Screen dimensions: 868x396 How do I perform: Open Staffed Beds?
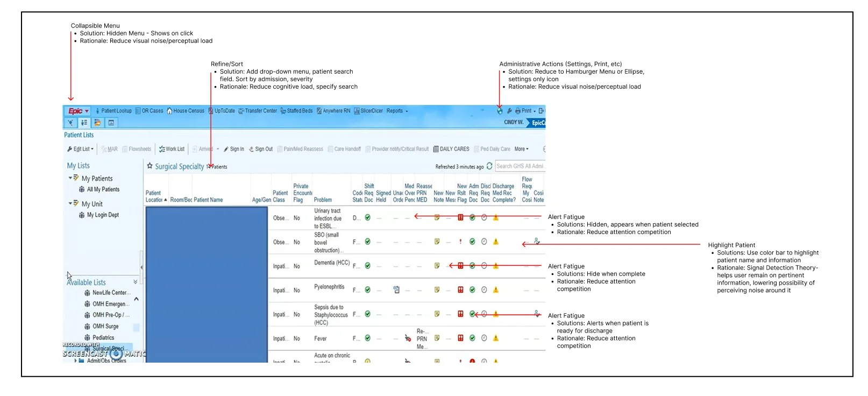click(x=296, y=111)
